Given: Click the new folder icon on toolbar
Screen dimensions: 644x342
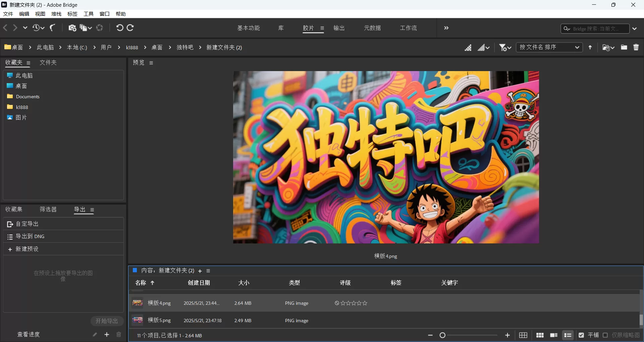Looking at the screenshot, I should [624, 47].
